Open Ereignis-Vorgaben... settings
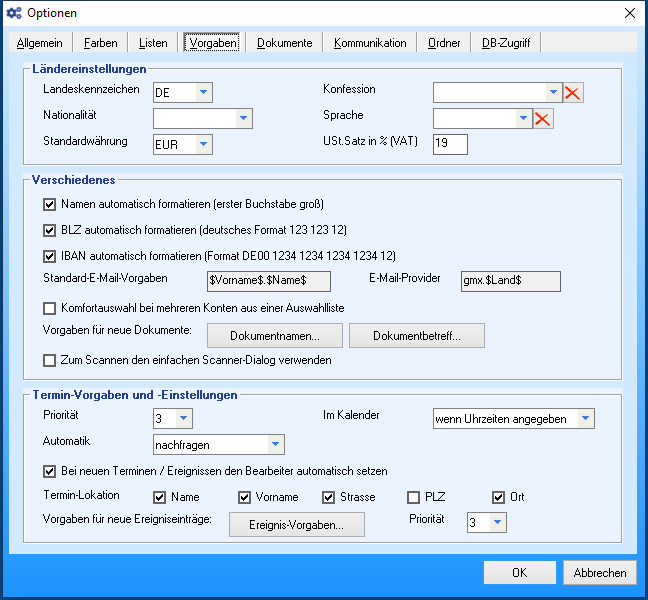Image resolution: width=648 pixels, height=600 pixels. (x=297, y=524)
